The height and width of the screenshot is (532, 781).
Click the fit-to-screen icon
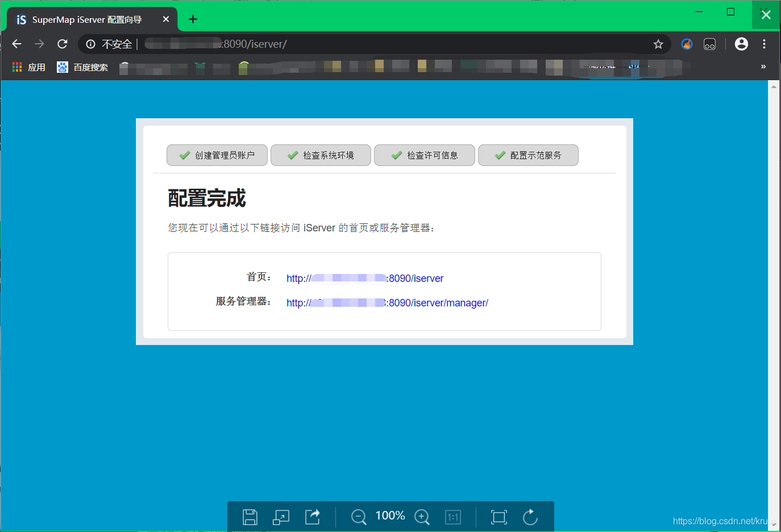[x=499, y=517]
